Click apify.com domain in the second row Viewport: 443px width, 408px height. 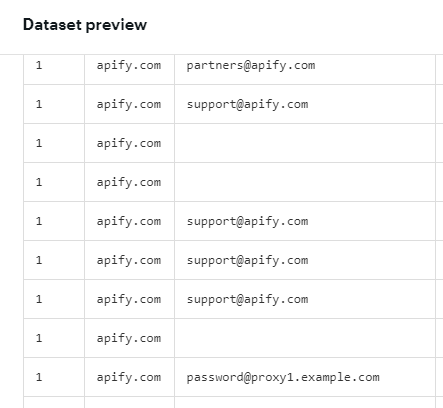point(129,104)
